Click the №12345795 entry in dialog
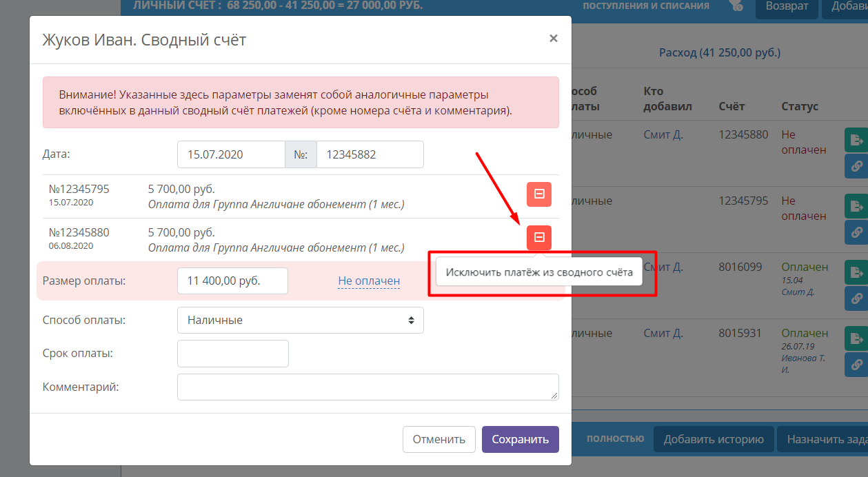Image resolution: width=868 pixels, height=477 pixels. tap(79, 189)
